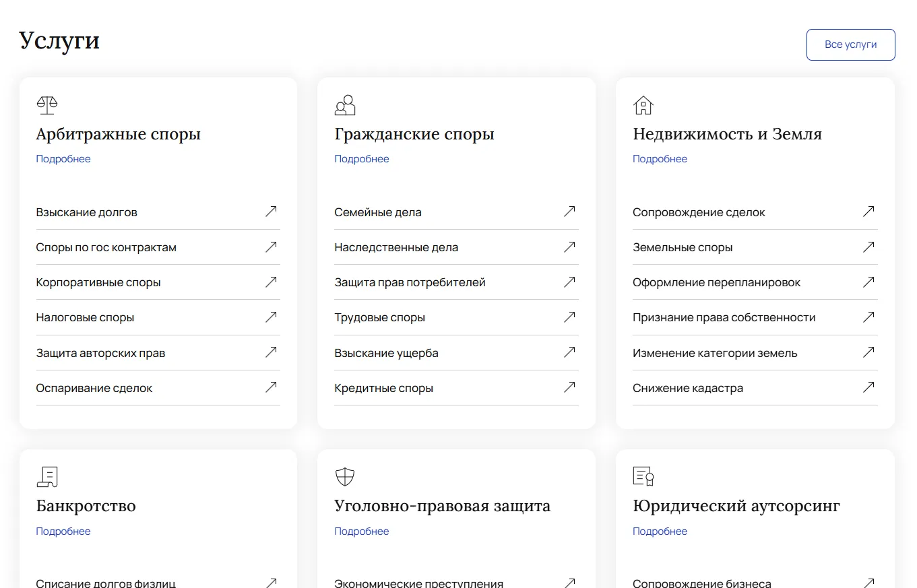Click the arrow icon next to Взыскание долгов

[271, 211]
